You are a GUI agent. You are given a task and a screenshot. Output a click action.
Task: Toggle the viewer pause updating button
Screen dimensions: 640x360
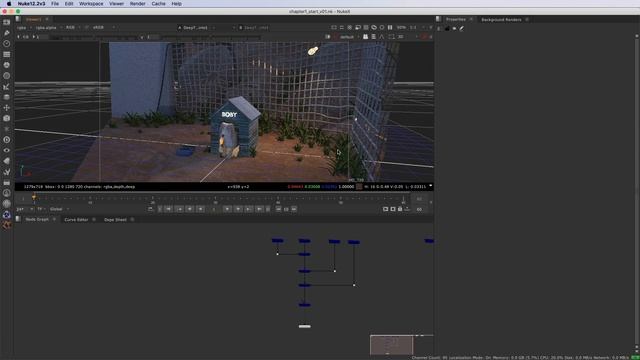(390, 27)
